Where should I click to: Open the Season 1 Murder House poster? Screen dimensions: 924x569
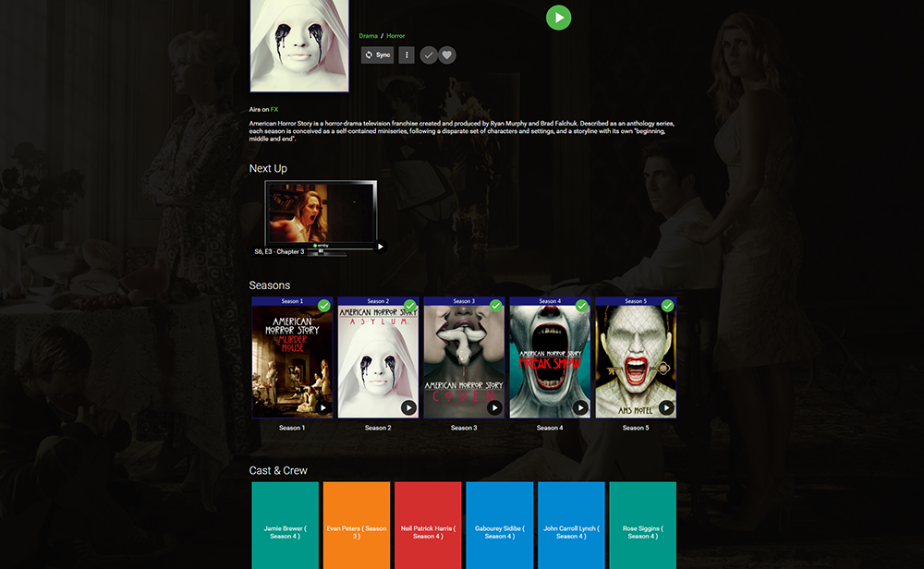[x=292, y=357]
